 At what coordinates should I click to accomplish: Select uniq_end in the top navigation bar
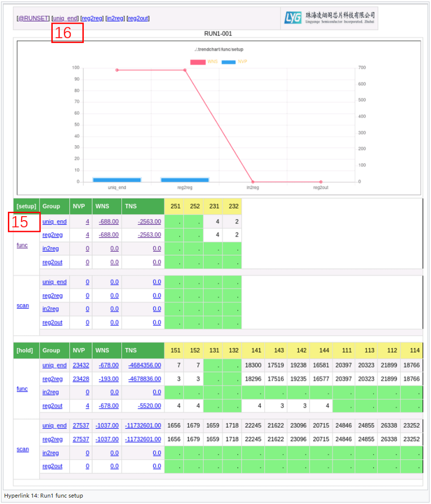65,18
